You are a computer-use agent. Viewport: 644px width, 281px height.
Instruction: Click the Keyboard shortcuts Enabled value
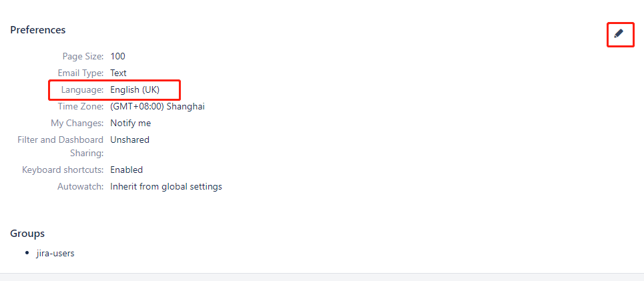tap(127, 170)
